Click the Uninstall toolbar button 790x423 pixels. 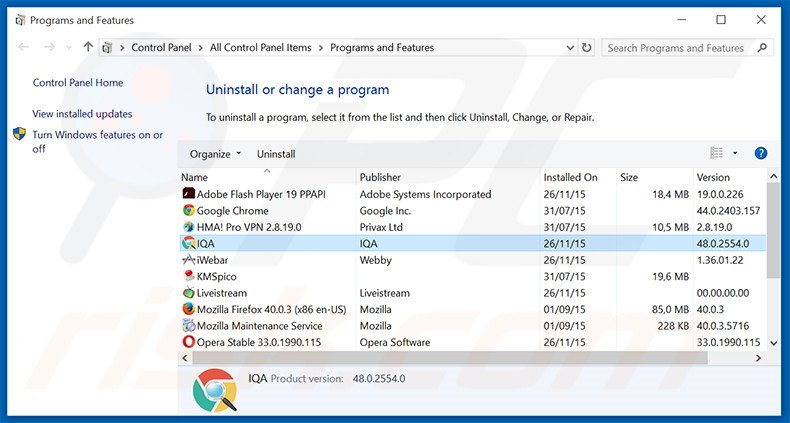tap(276, 154)
